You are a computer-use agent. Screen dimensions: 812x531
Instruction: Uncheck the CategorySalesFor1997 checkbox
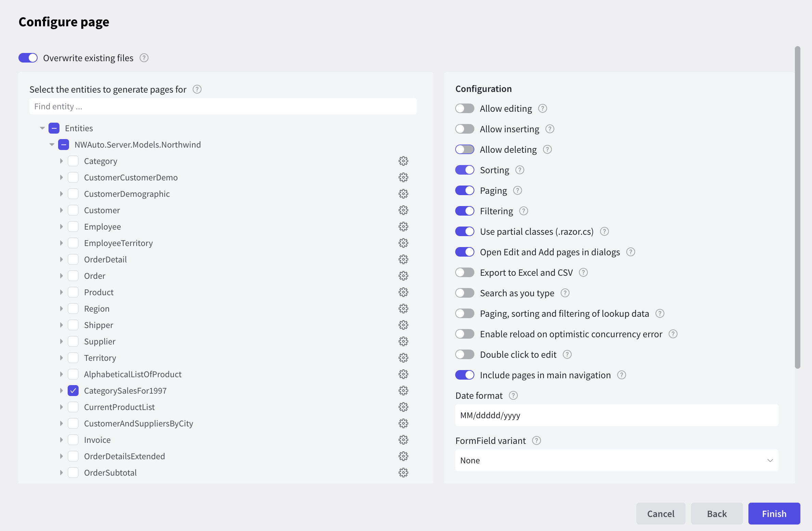(x=73, y=391)
